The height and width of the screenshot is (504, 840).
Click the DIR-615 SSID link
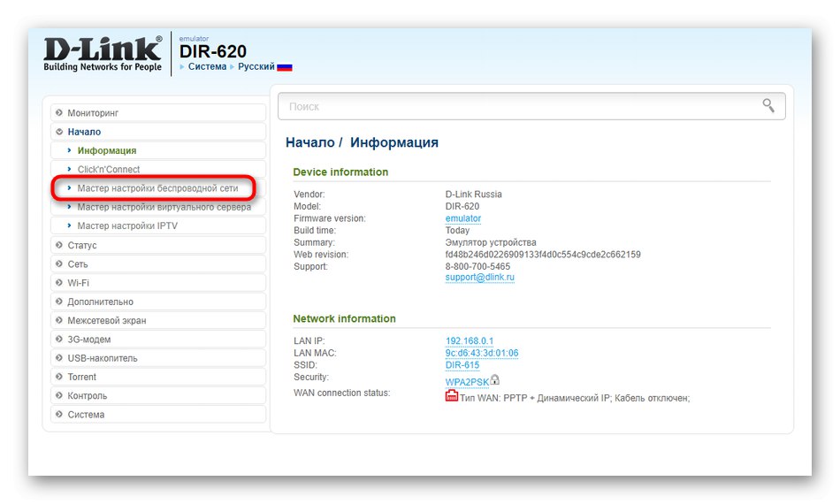coord(462,365)
